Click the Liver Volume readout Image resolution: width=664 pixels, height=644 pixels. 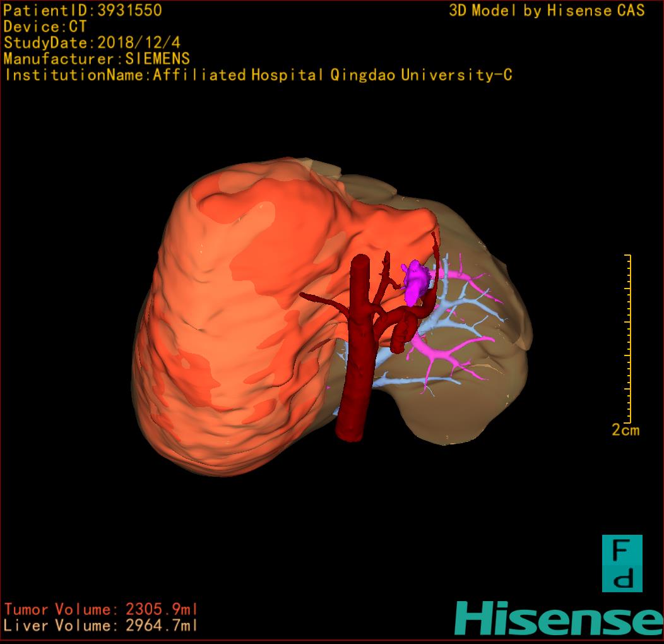click(x=101, y=626)
